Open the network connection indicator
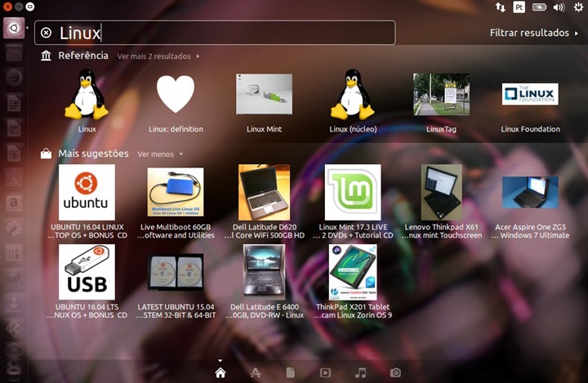 click(501, 7)
